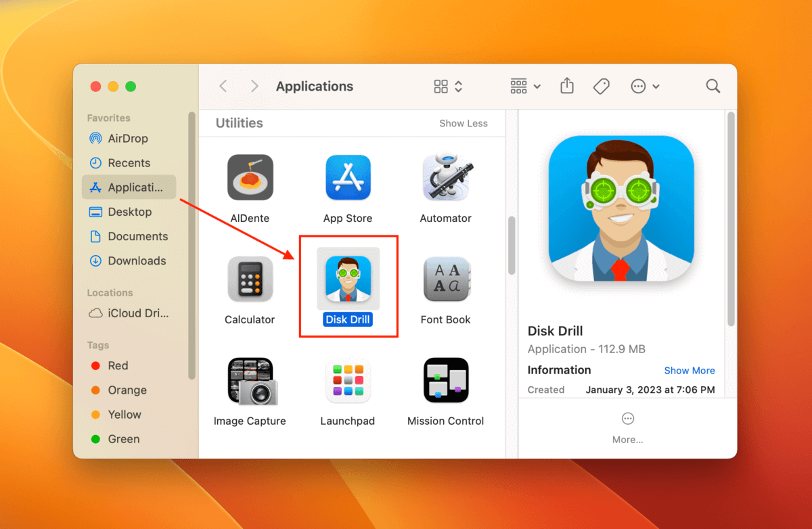812x529 pixels.
Task: Open the Search magnifier in toolbar
Action: pyautogui.click(x=713, y=86)
